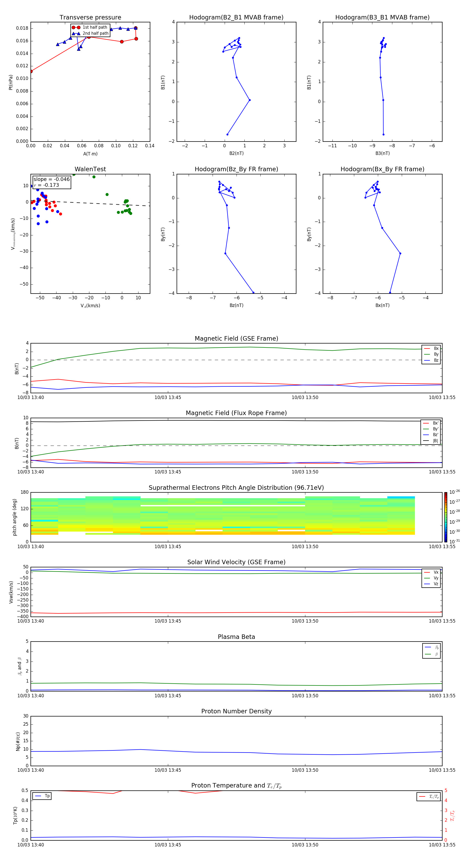Click the 'Vy' velocity legend entry

click(431, 578)
